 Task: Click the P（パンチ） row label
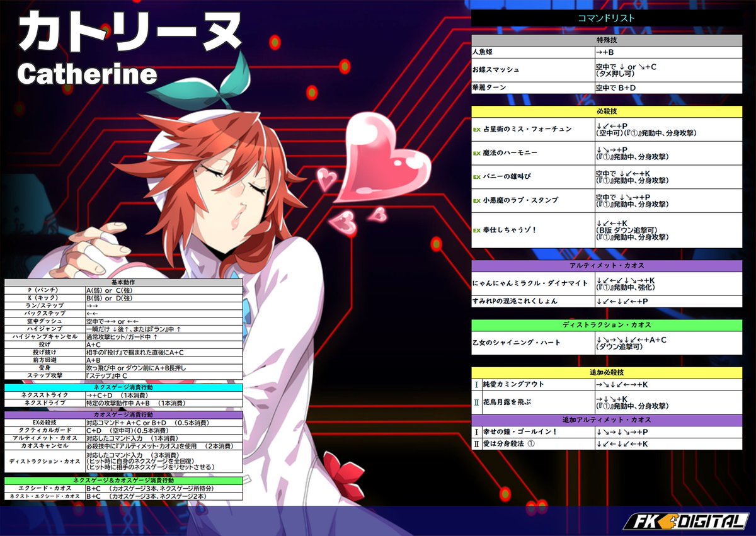click(x=45, y=290)
